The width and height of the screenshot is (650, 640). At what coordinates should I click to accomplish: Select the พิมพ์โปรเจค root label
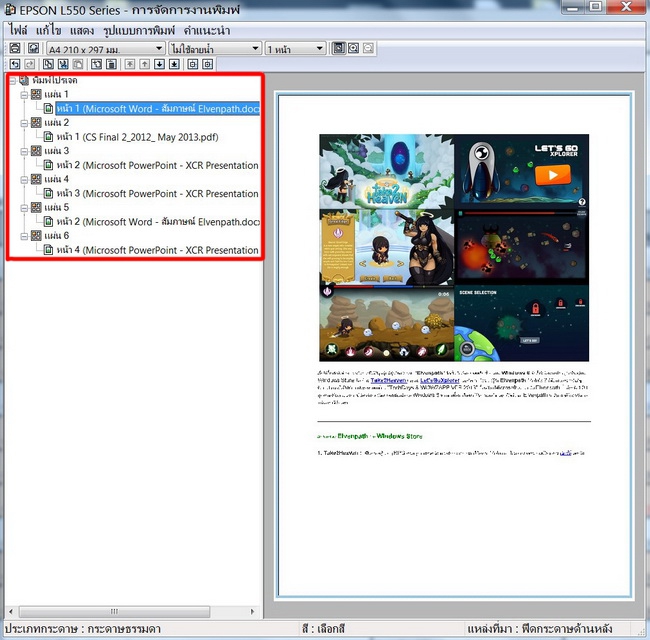(x=55, y=80)
